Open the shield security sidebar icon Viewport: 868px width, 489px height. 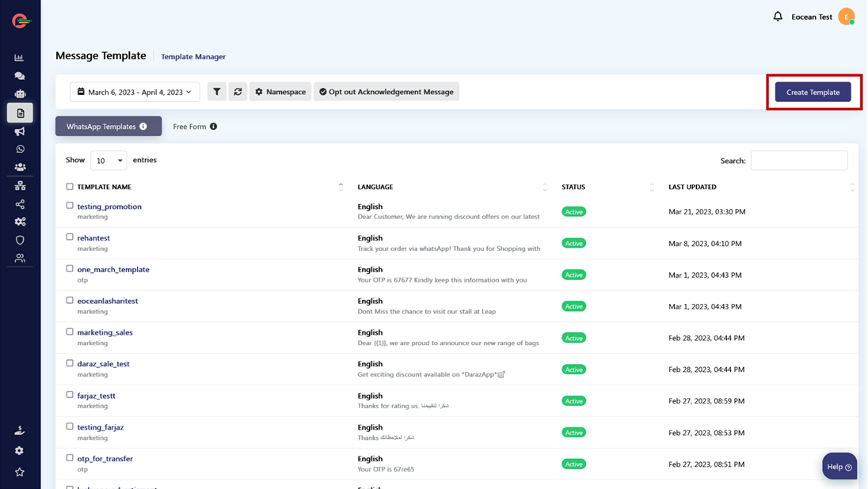[x=20, y=240]
